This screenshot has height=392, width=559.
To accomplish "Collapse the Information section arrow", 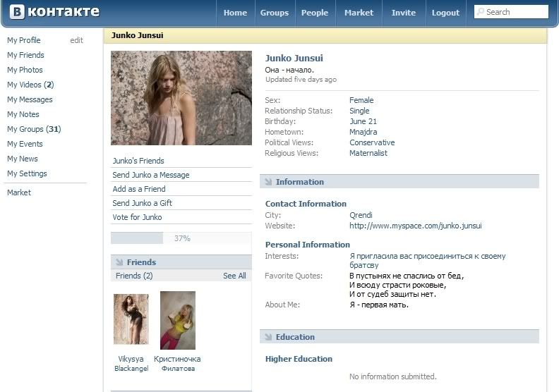I will pos(268,182).
